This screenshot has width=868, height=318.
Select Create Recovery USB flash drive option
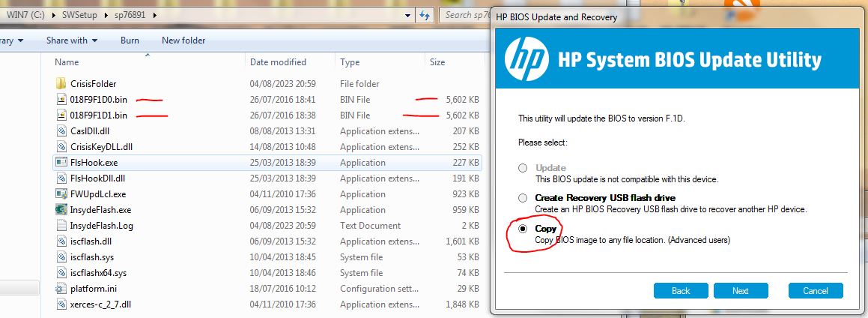click(523, 198)
